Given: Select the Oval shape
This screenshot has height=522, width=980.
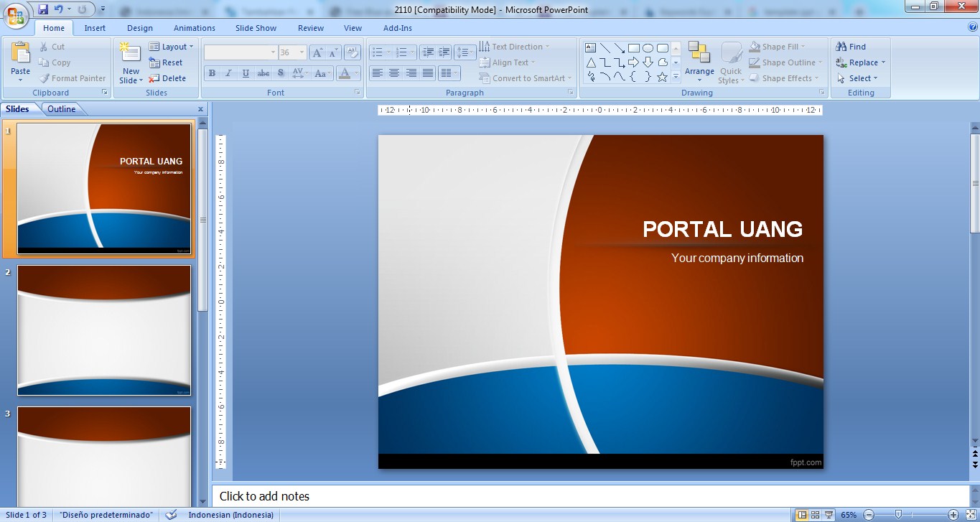Looking at the screenshot, I should click(648, 48).
